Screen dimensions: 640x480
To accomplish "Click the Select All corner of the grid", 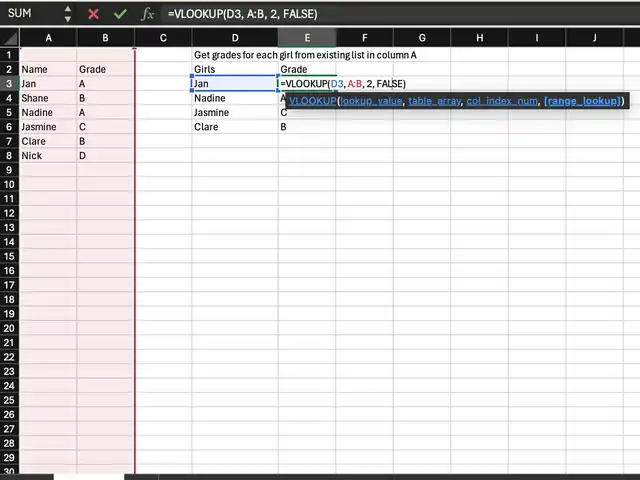I will [x=9, y=38].
